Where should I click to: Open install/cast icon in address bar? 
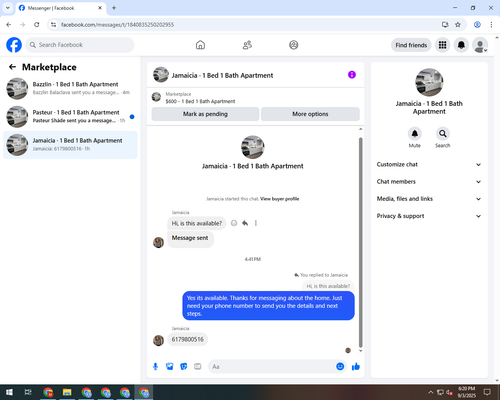coord(445,25)
